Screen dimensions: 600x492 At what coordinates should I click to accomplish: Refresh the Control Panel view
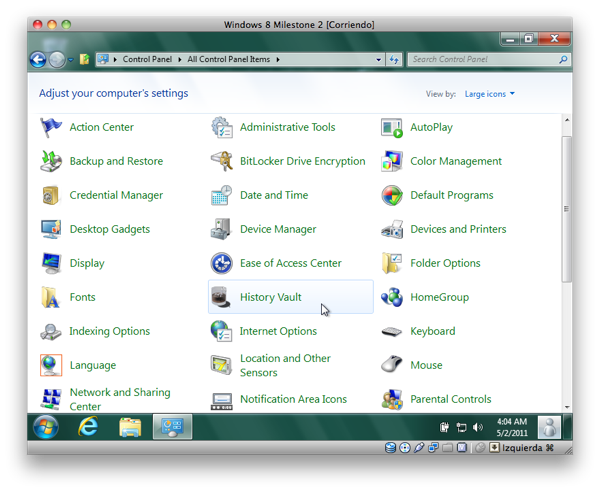[x=394, y=60]
